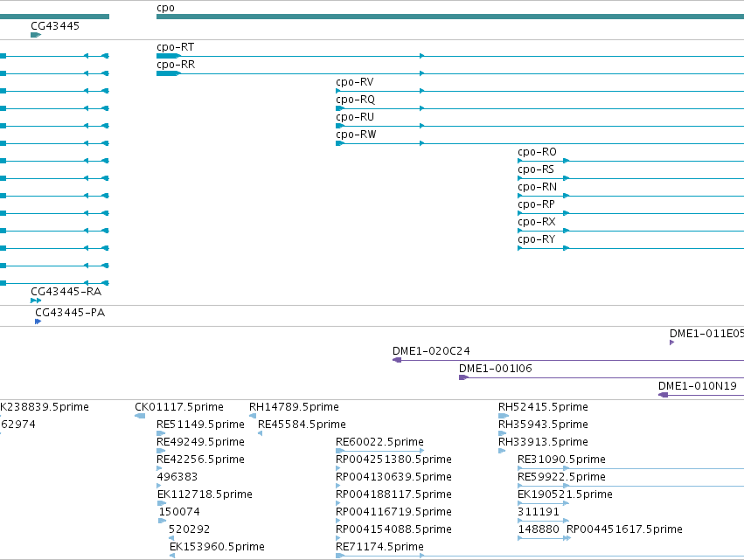This screenshot has height=560, width=744.
Task: Select the 520292 feature label
Action: [x=190, y=529]
